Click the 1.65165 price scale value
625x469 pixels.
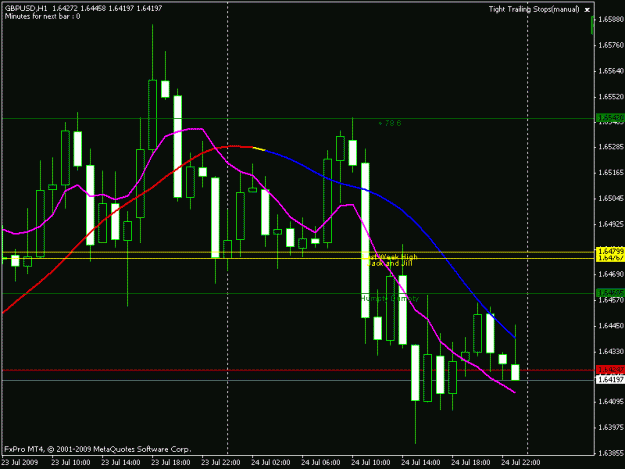(x=611, y=173)
